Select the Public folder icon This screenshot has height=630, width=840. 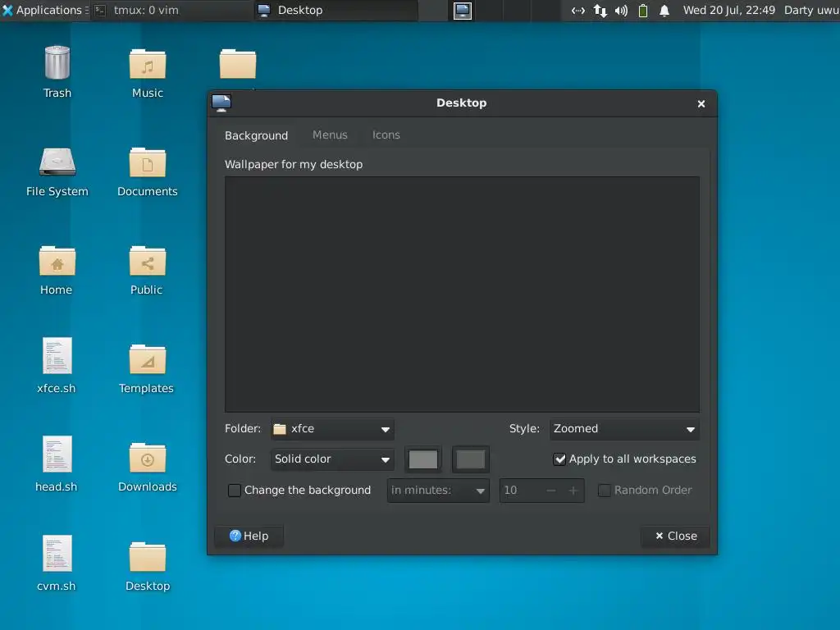(148, 261)
